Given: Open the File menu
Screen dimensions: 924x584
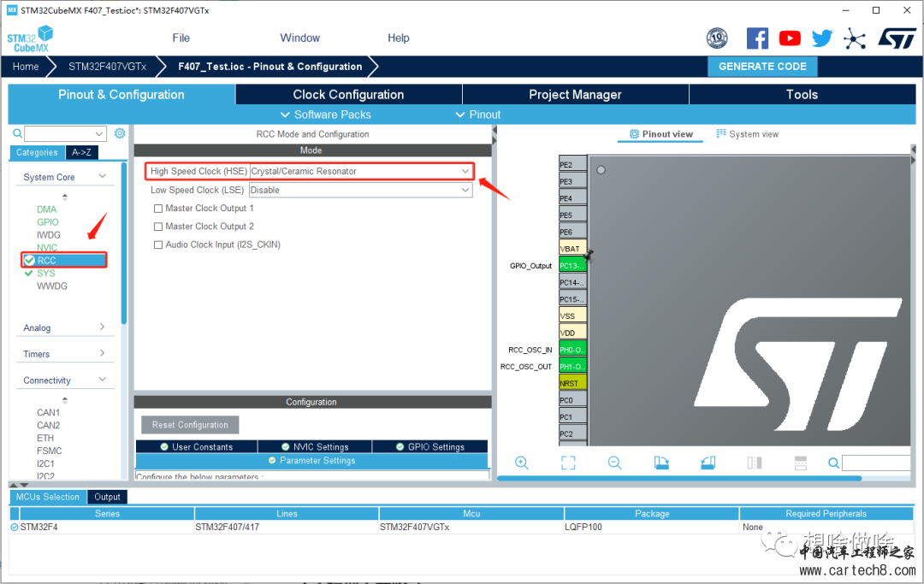Looking at the screenshot, I should click(181, 38).
